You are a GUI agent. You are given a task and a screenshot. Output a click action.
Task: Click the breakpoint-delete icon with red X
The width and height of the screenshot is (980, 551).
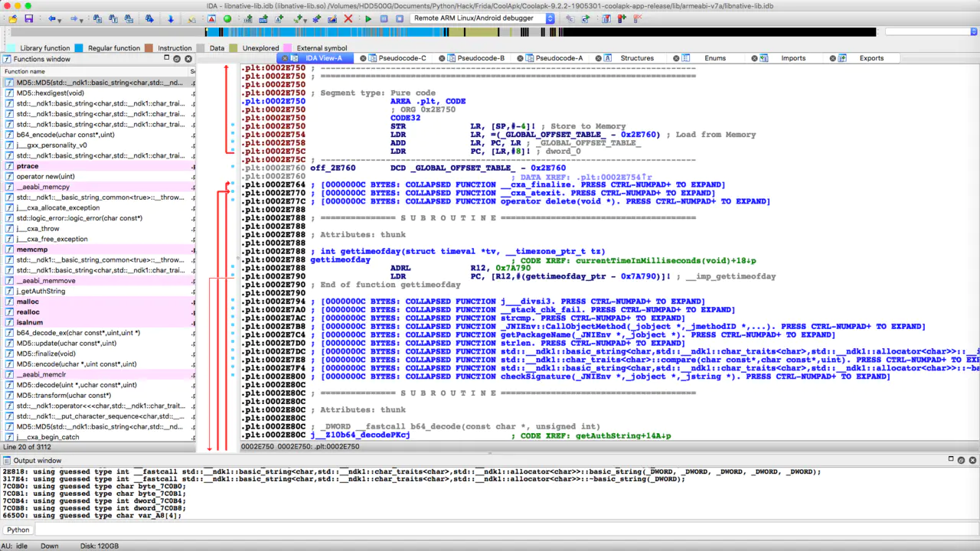(638, 18)
